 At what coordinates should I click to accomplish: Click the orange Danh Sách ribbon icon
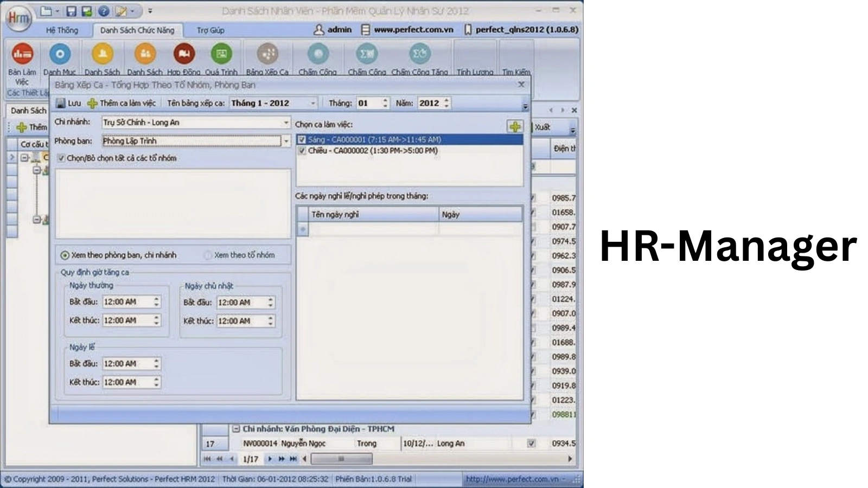point(145,54)
